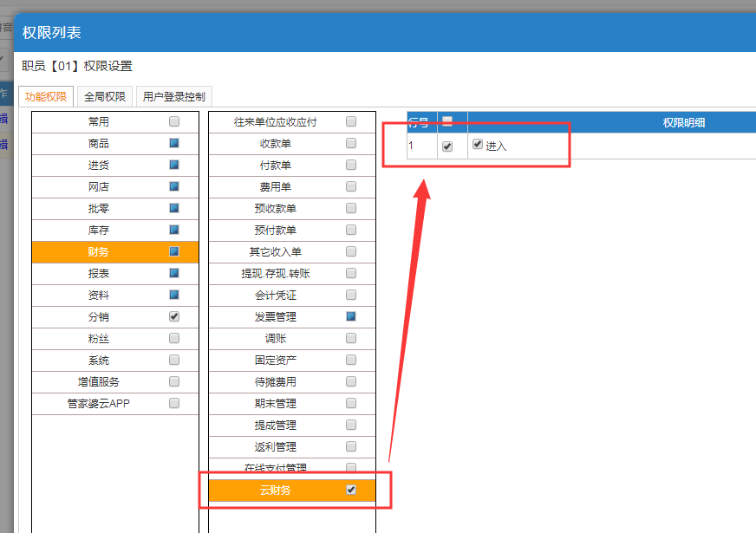
Task: Click the 权限明细 column header
Action: (683, 122)
